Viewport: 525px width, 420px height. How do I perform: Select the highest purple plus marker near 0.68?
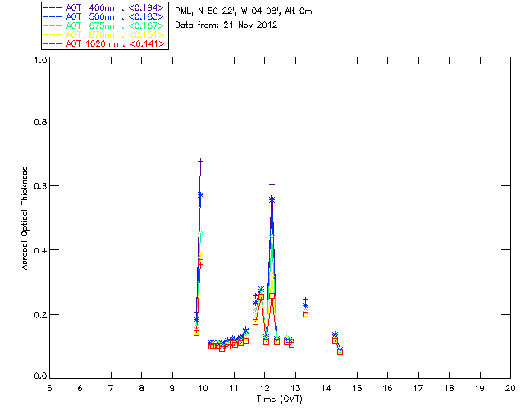200,161
